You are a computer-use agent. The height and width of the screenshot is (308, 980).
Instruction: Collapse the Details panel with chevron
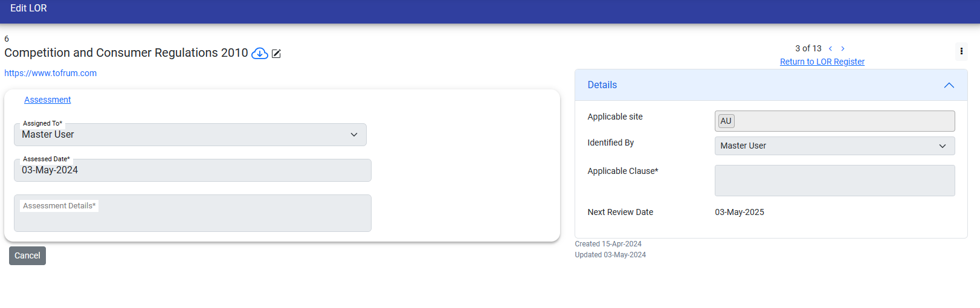949,85
